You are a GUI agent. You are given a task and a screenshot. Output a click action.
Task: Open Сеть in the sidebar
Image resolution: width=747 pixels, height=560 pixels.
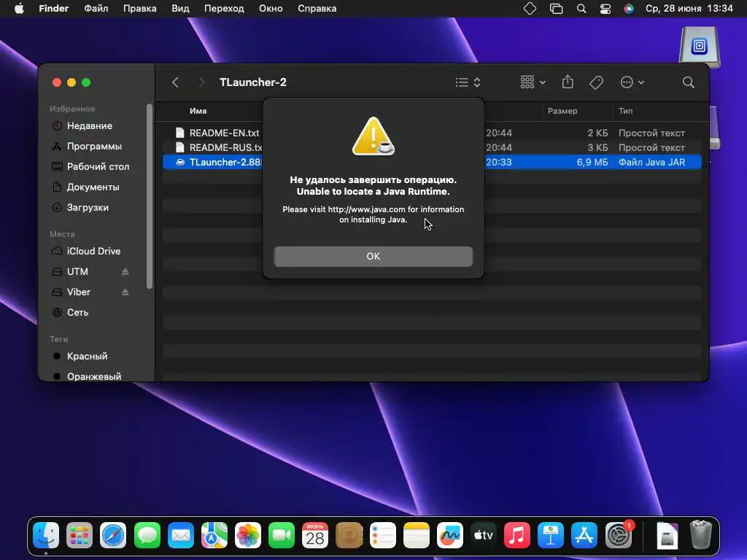(77, 312)
